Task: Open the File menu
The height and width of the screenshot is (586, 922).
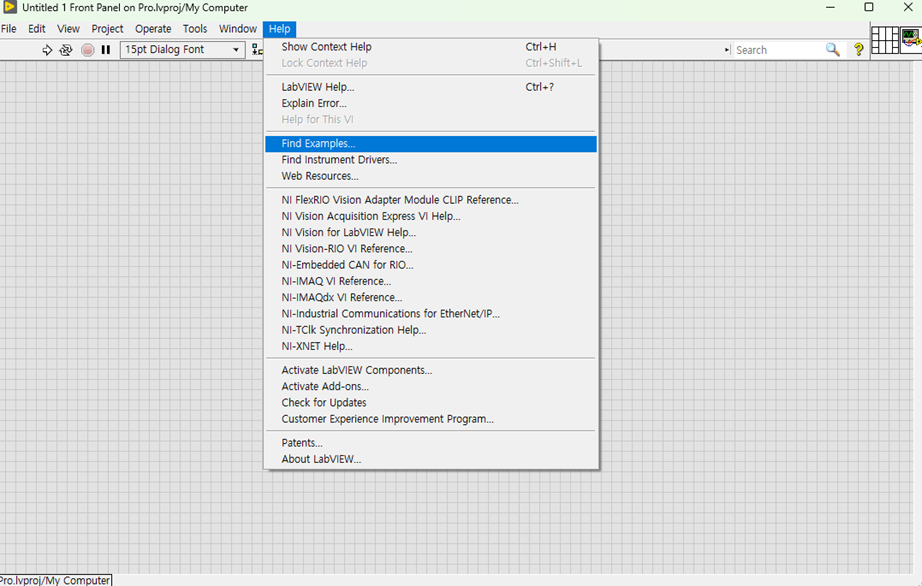Action: pyautogui.click(x=9, y=29)
